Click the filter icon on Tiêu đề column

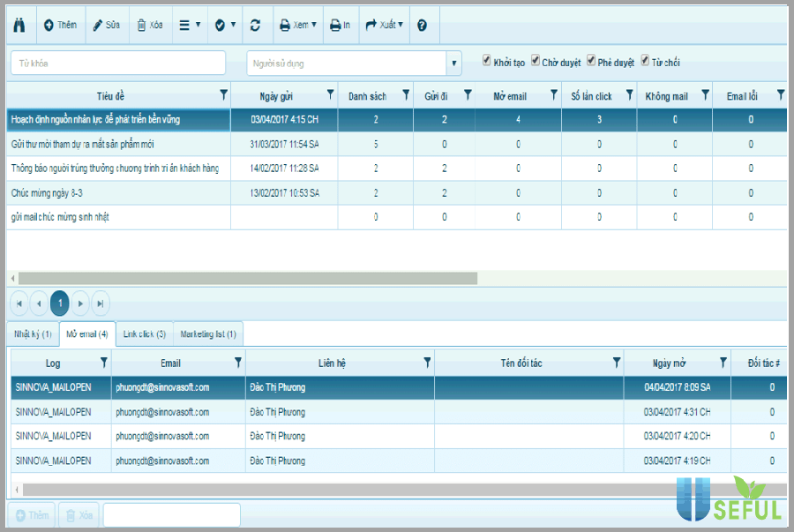point(223,95)
